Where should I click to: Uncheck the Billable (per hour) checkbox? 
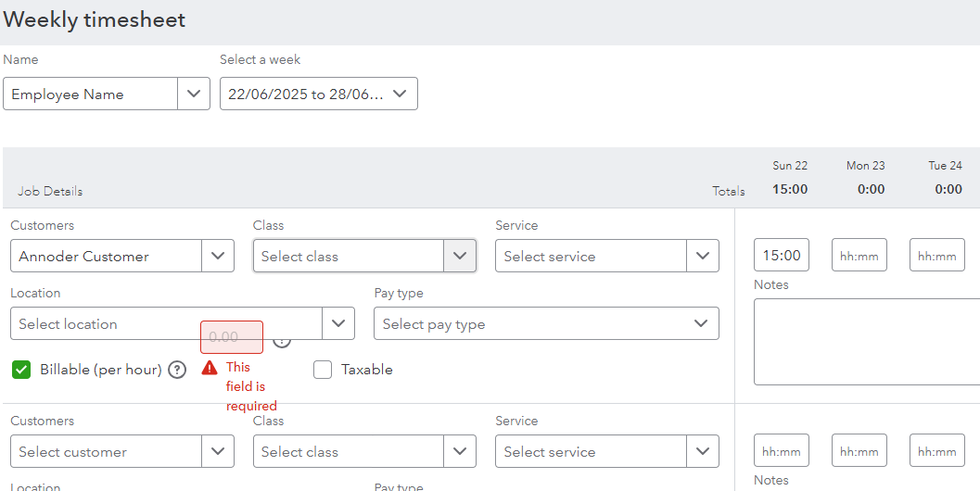point(21,370)
